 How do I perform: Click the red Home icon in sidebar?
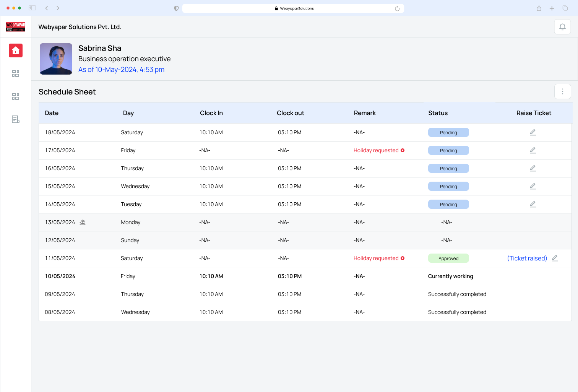pos(16,50)
